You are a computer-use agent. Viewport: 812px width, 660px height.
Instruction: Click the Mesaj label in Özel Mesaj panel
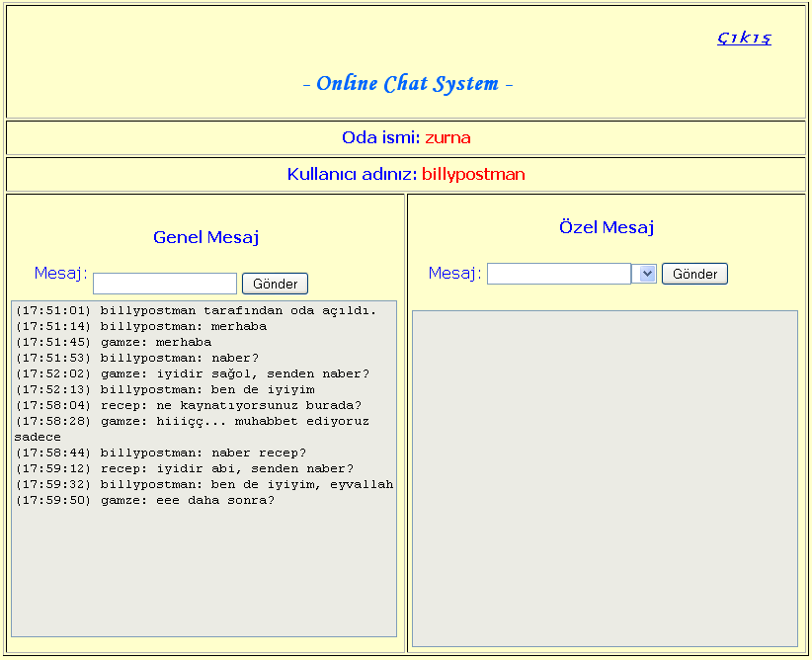point(454,273)
